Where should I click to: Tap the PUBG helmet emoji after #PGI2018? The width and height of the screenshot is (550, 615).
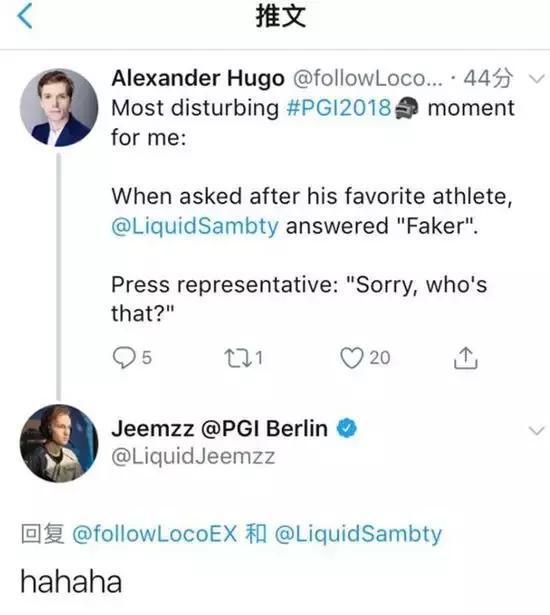point(406,108)
